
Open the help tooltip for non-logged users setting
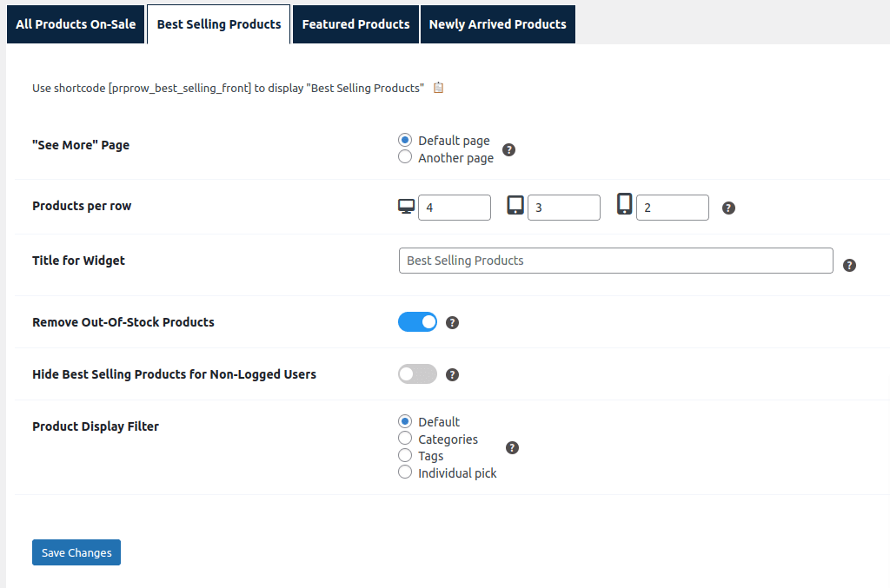[452, 374]
